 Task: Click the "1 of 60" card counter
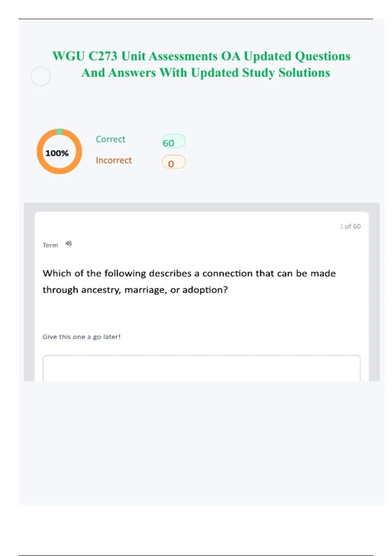(x=350, y=226)
